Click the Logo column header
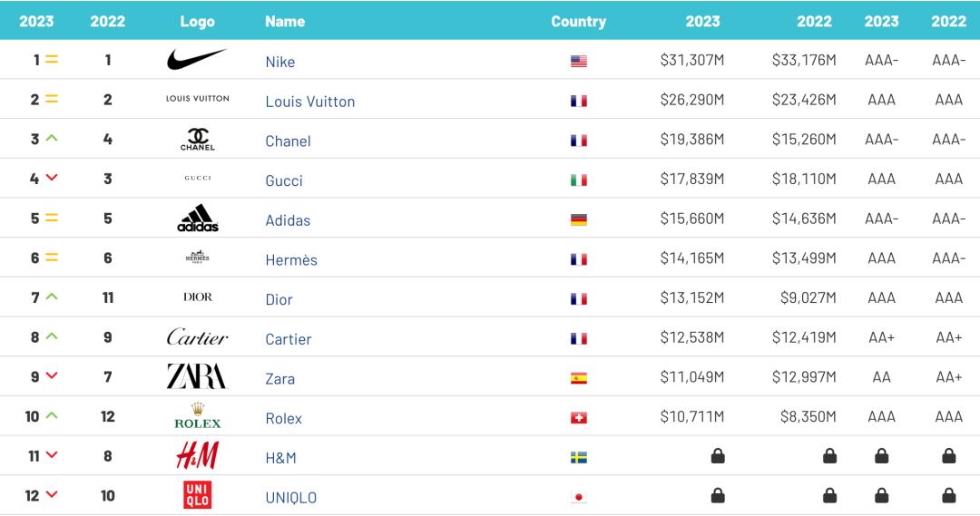 197,21
